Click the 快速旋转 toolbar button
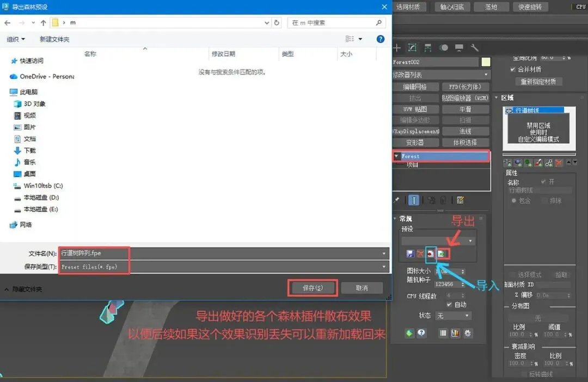Viewport: 588px width, 382px height. pos(530,7)
